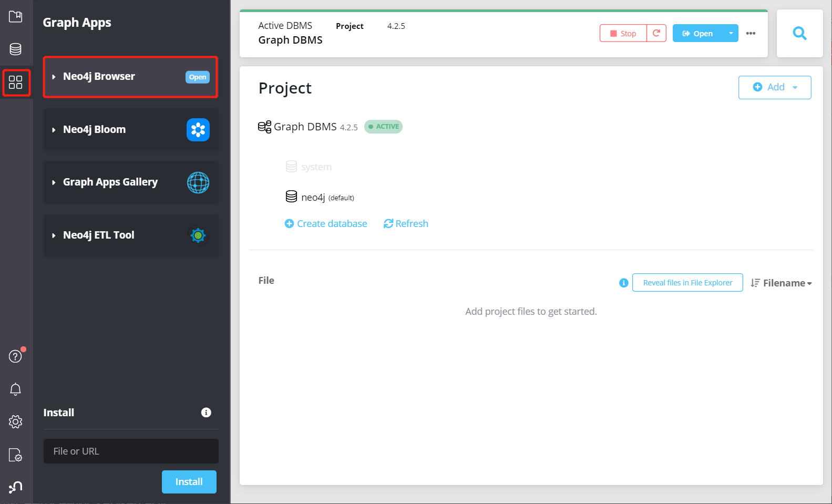Screen dimensions: 832x504
Task: Select the neo4j (default) database row
Action: (320, 197)
